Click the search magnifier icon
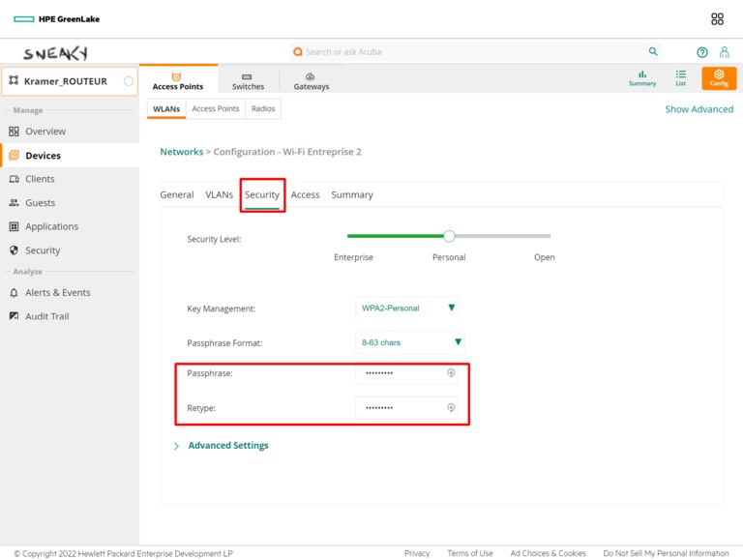743x560 pixels. pyautogui.click(x=653, y=52)
